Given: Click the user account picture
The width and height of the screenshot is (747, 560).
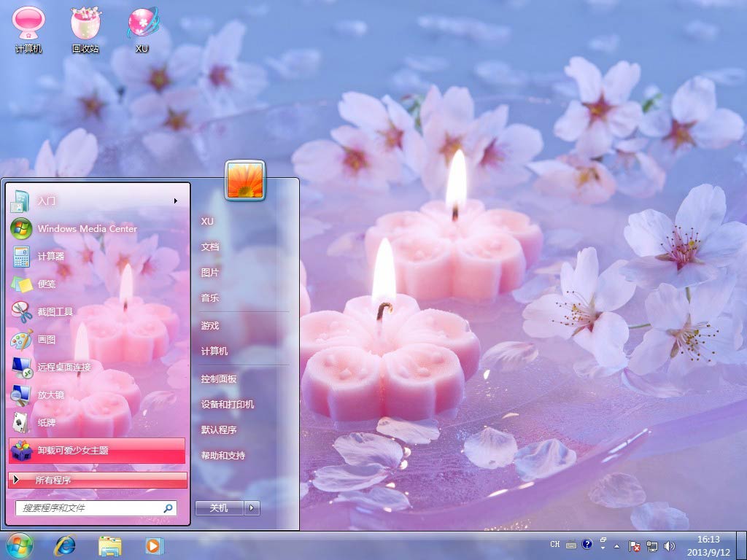Looking at the screenshot, I should (245, 180).
